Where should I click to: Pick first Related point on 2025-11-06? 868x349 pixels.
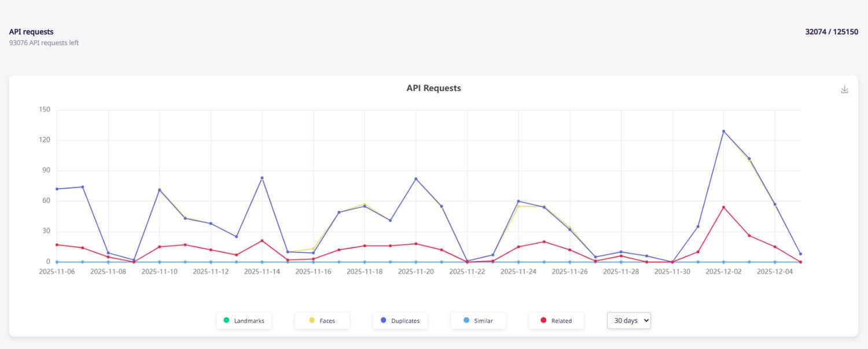click(57, 245)
